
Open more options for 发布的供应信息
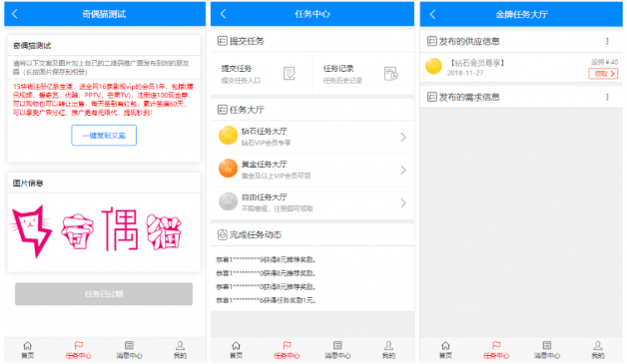pos(607,41)
